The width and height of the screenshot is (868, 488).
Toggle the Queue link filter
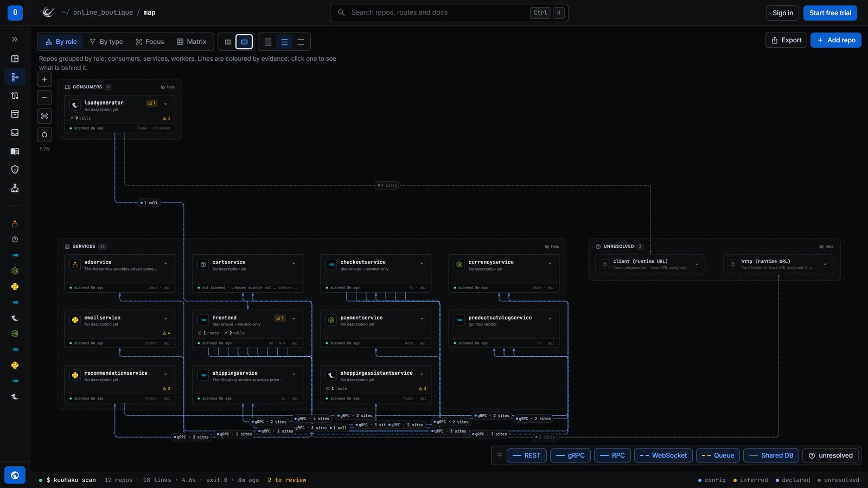click(718, 455)
